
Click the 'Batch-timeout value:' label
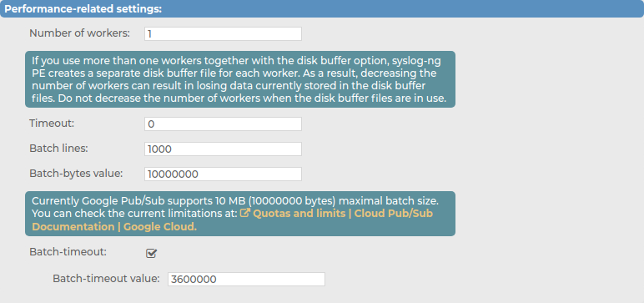click(x=106, y=278)
